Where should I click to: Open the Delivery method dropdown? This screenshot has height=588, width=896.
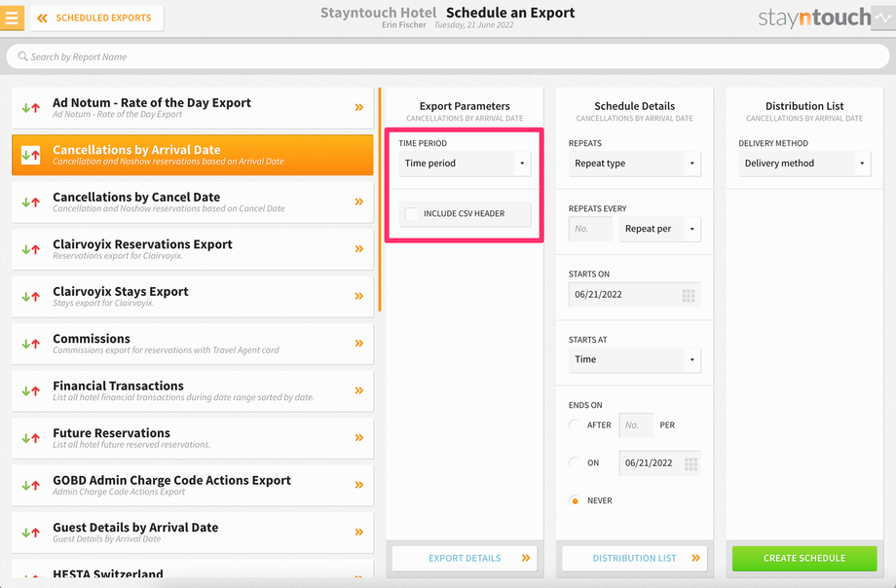coord(804,164)
